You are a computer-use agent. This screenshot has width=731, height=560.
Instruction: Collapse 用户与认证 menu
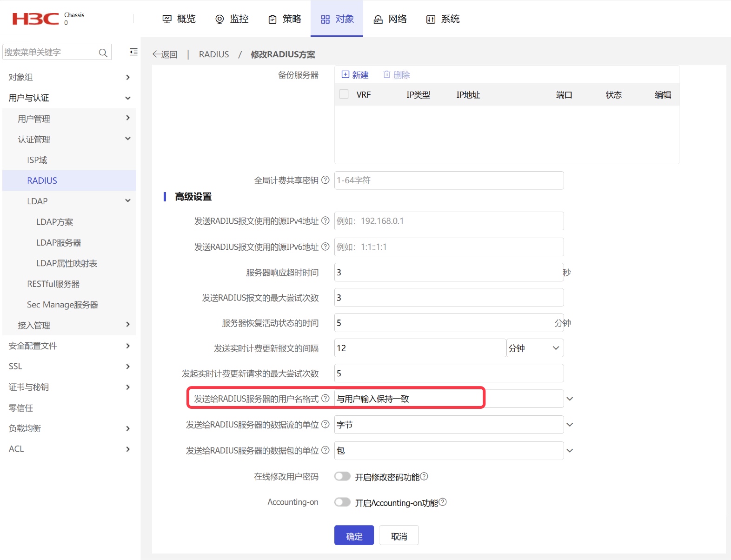[x=128, y=98]
